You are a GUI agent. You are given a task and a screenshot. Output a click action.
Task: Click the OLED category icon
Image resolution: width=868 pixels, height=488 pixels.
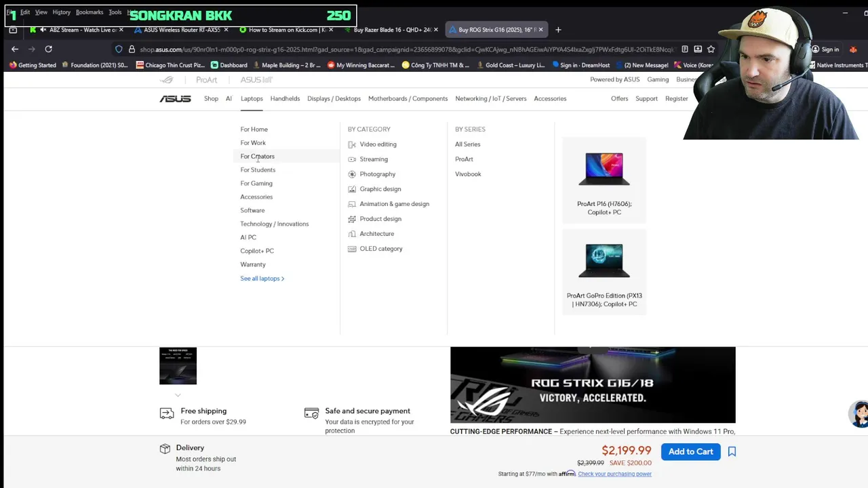[352, 249]
